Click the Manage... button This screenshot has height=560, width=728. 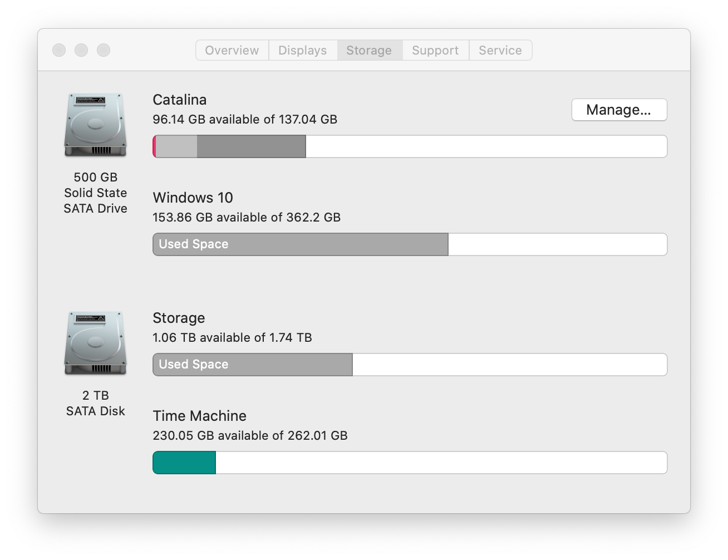(x=619, y=110)
